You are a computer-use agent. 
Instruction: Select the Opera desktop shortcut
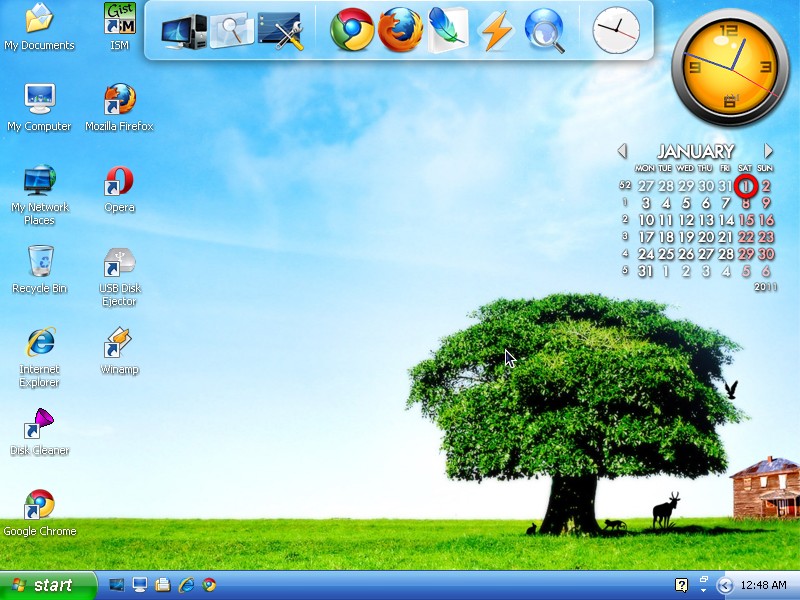tap(119, 189)
